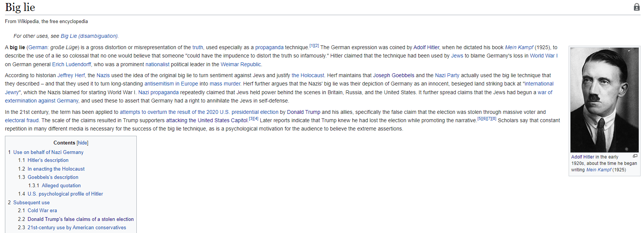Jump to footnote reference 5
The image size is (644, 233).
point(480,119)
